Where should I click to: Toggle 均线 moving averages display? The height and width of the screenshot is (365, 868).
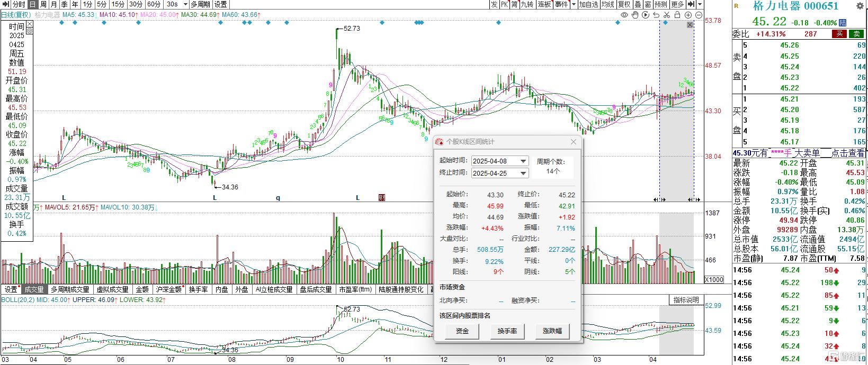point(607,4)
